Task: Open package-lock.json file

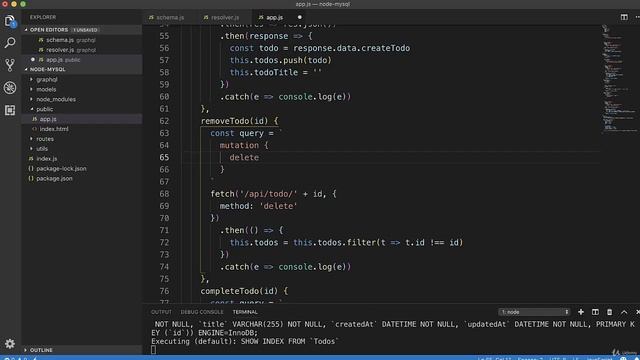Action: [x=61, y=169]
